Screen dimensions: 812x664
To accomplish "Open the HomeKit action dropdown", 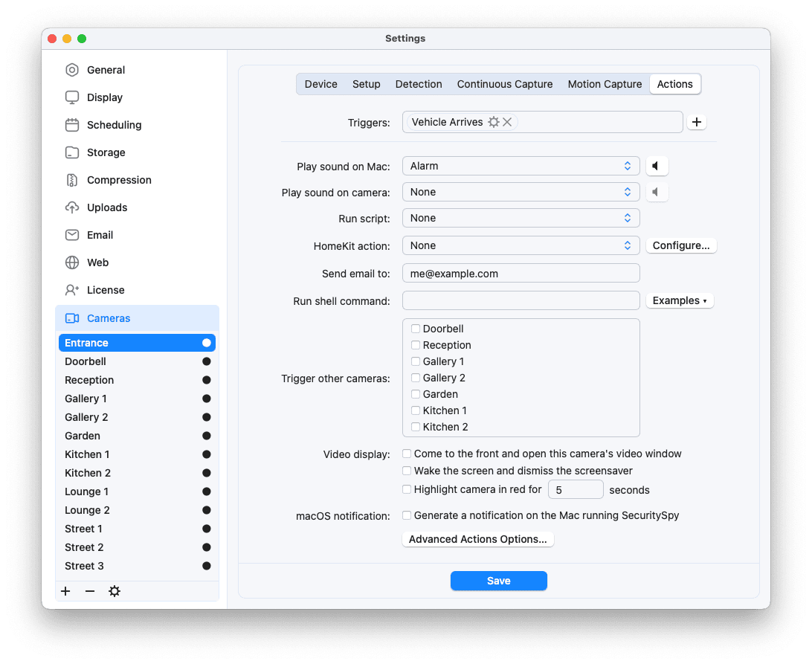I will click(521, 245).
